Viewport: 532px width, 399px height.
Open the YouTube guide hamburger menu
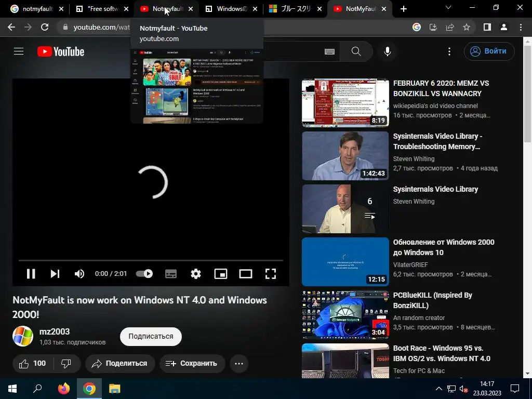[x=19, y=51]
